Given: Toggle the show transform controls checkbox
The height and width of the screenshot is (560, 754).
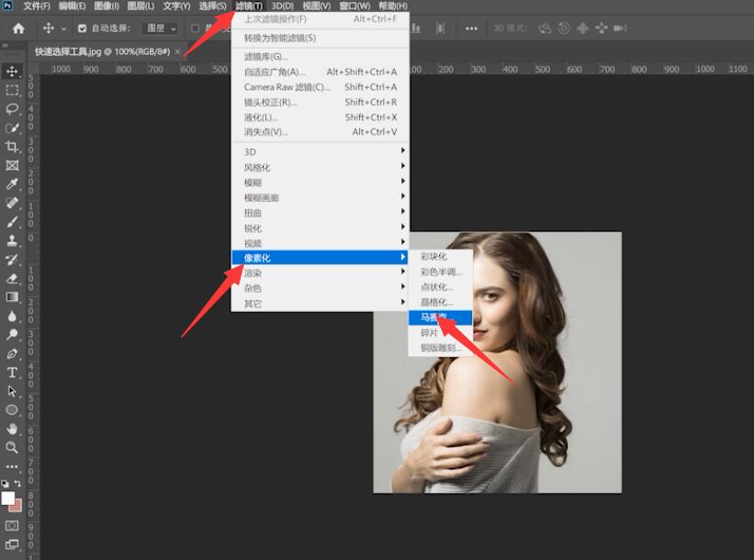Looking at the screenshot, I should [196, 28].
